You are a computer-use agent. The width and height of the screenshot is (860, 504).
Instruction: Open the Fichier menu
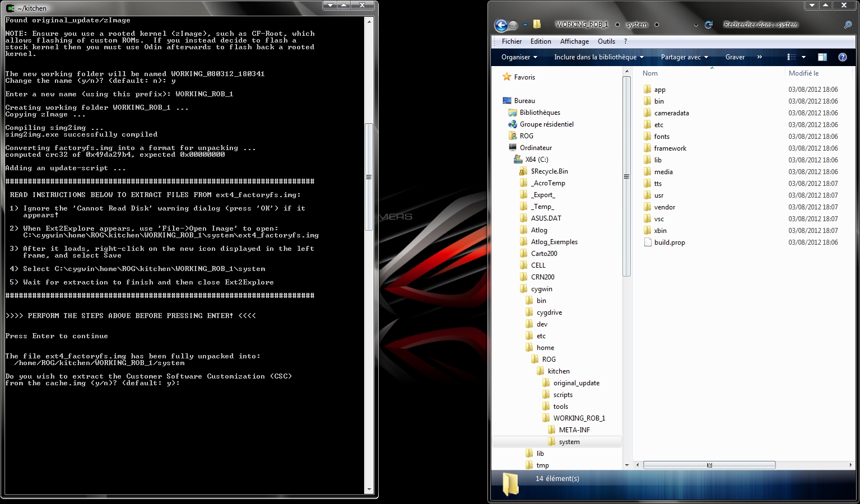512,41
